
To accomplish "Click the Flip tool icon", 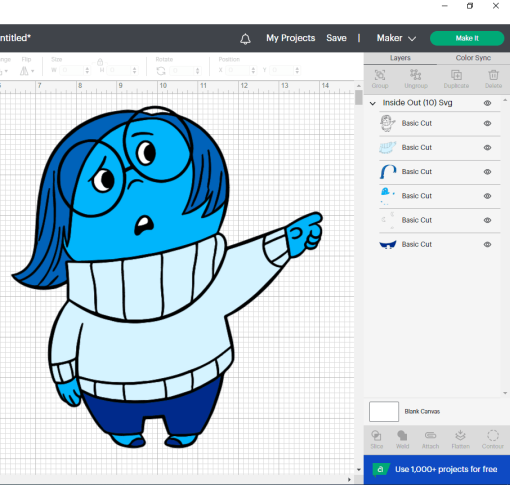I will coord(24,71).
